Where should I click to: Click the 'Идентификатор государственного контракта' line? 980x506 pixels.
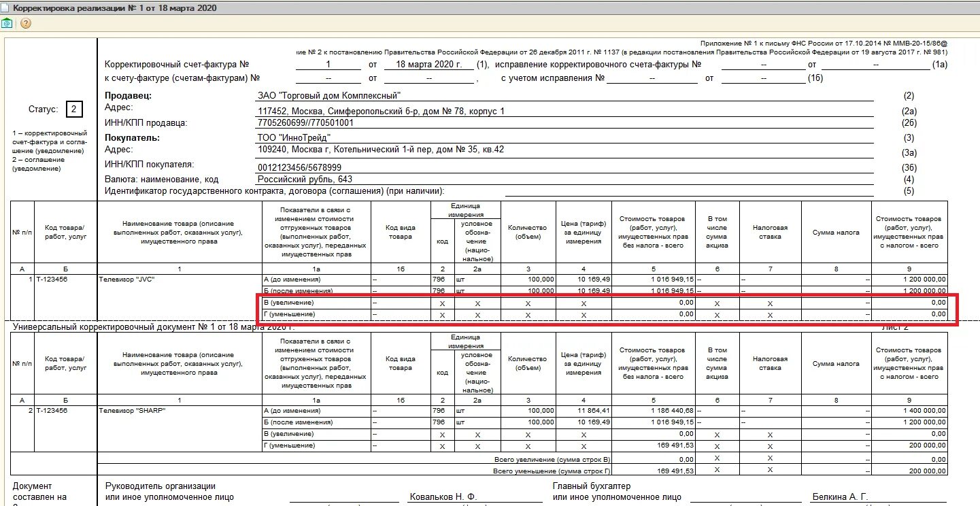274,191
